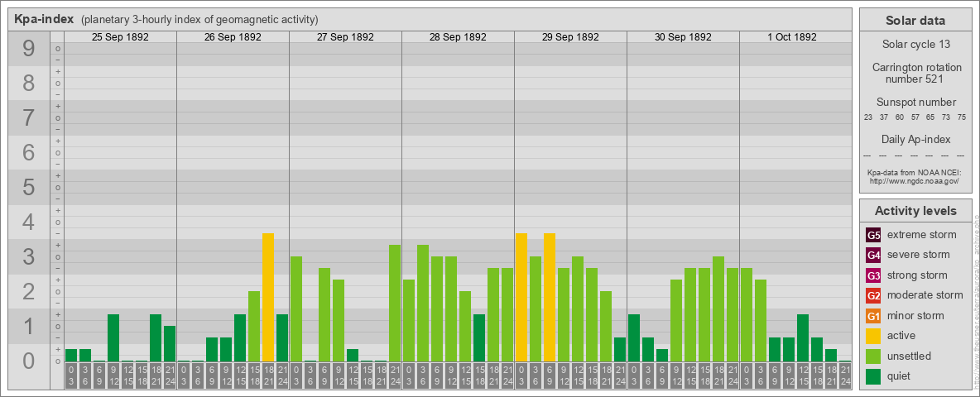Select the 9-12 time label under 27 Sep

[x=339, y=375]
